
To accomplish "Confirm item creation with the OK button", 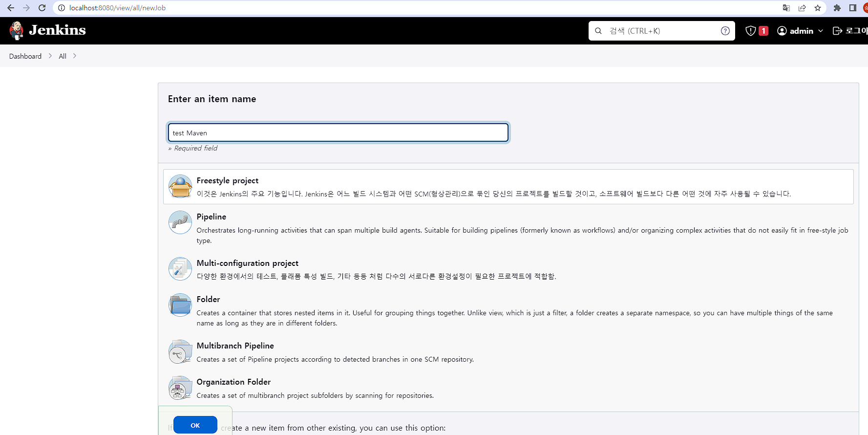I will click(x=195, y=425).
